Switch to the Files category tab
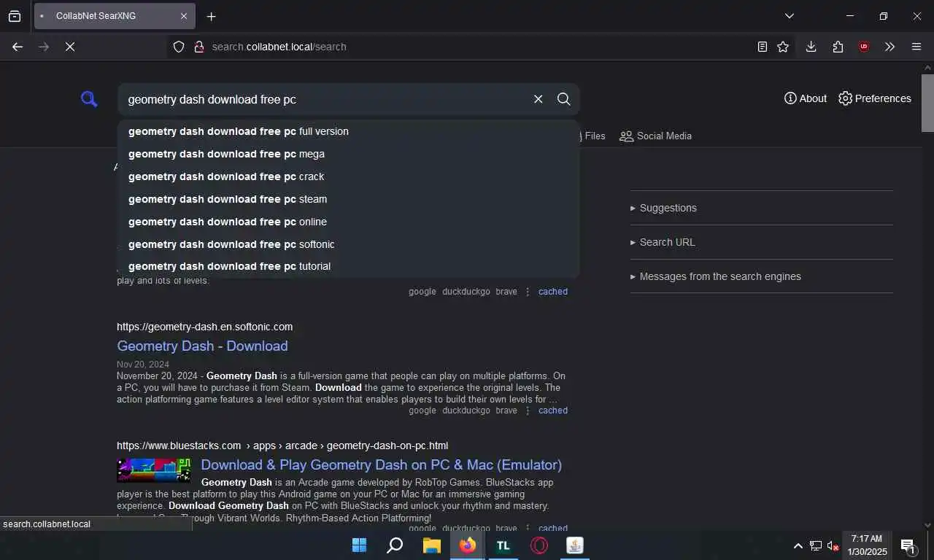Screen dimensions: 934x560 coord(593,136)
